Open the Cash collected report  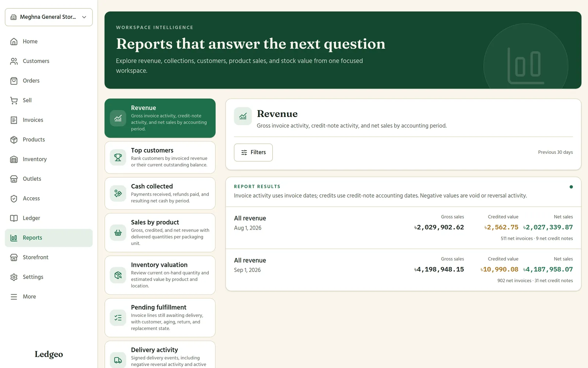coord(160,194)
